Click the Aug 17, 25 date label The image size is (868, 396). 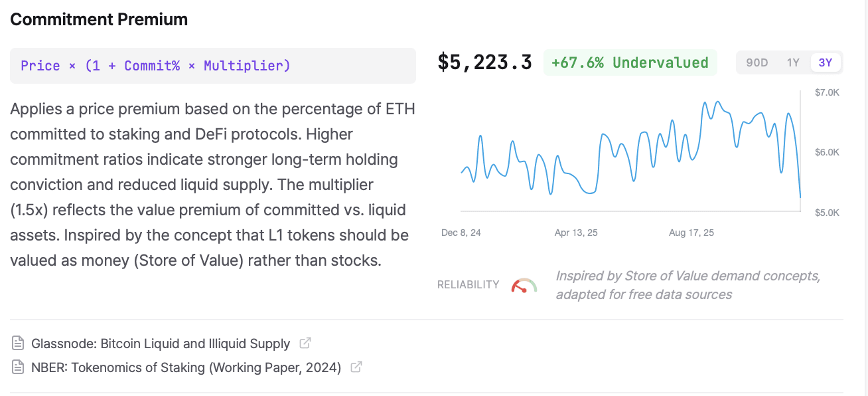coord(691,233)
